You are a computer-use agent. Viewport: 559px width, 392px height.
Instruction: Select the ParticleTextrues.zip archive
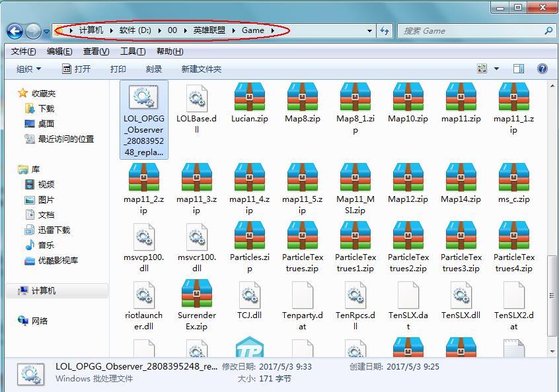(x=303, y=247)
